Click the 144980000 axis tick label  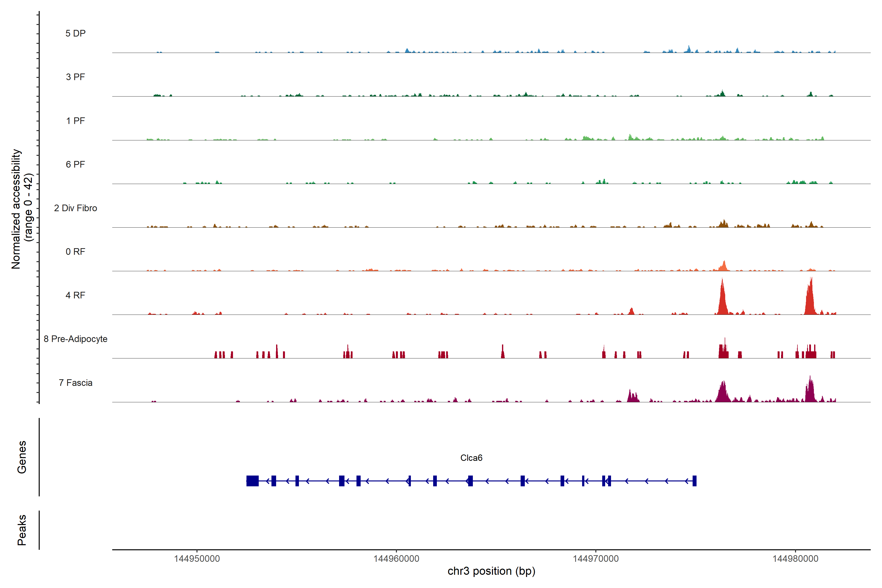point(795,559)
